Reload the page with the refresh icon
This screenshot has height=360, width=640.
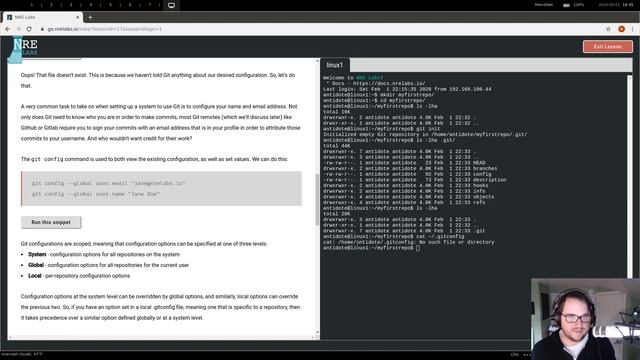point(29,29)
